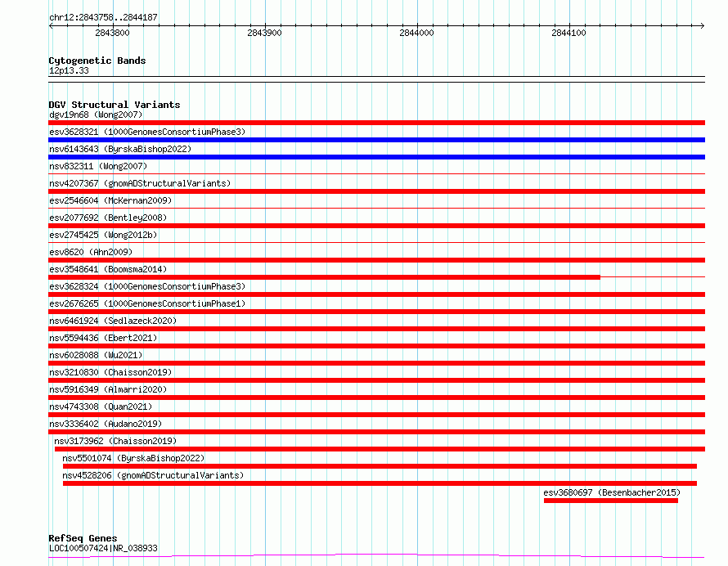Click the blue bar of esv3628321
This screenshot has width=728, height=566.
376,140
